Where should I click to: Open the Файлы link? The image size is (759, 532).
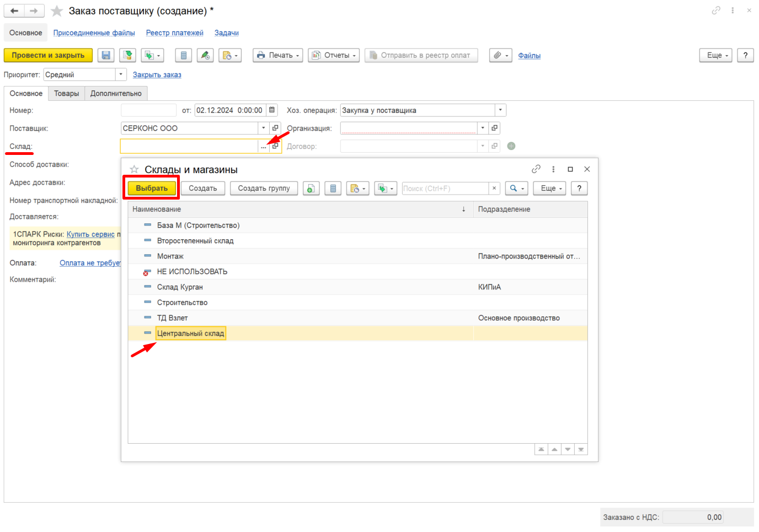529,55
